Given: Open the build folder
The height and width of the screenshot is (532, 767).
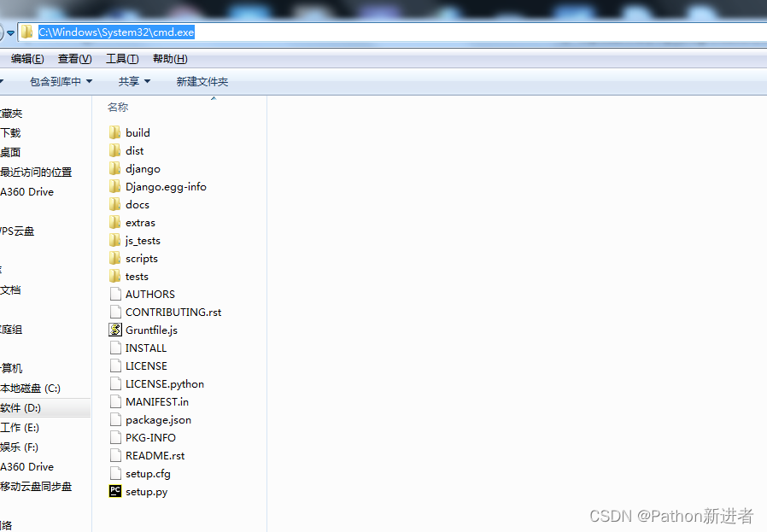Looking at the screenshot, I should 137,132.
